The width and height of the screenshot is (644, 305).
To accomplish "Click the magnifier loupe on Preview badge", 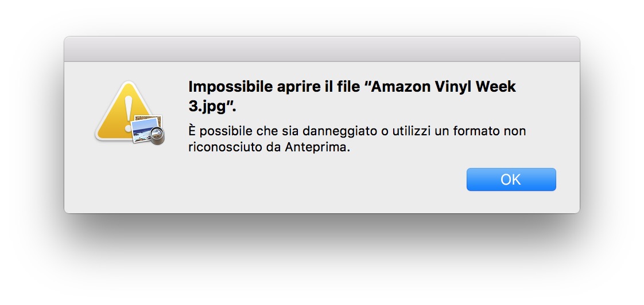I will 157,135.
